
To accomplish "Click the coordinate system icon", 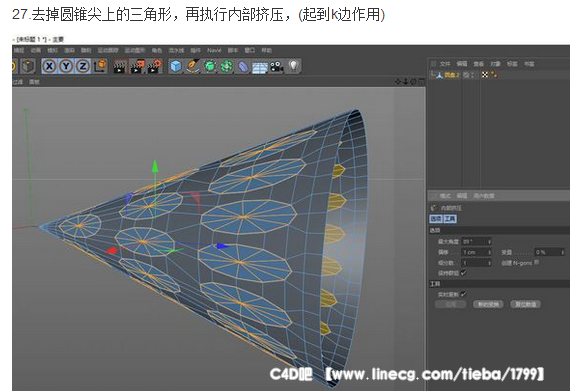I will pos(100,66).
